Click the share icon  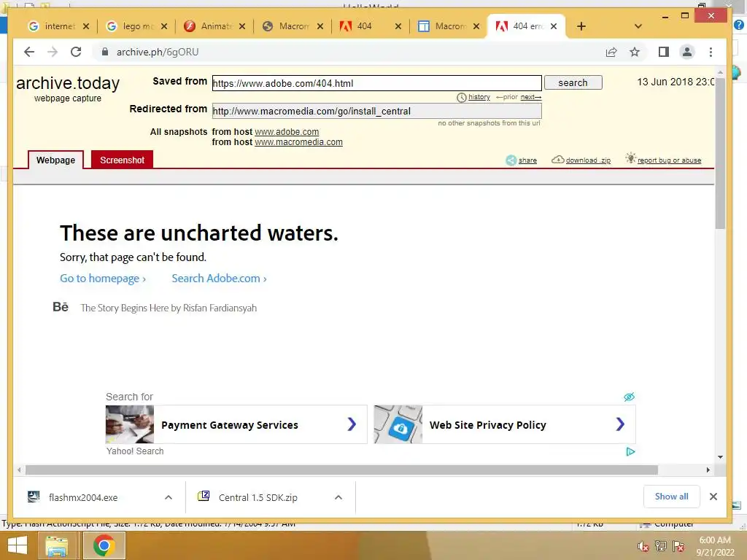[x=511, y=160]
